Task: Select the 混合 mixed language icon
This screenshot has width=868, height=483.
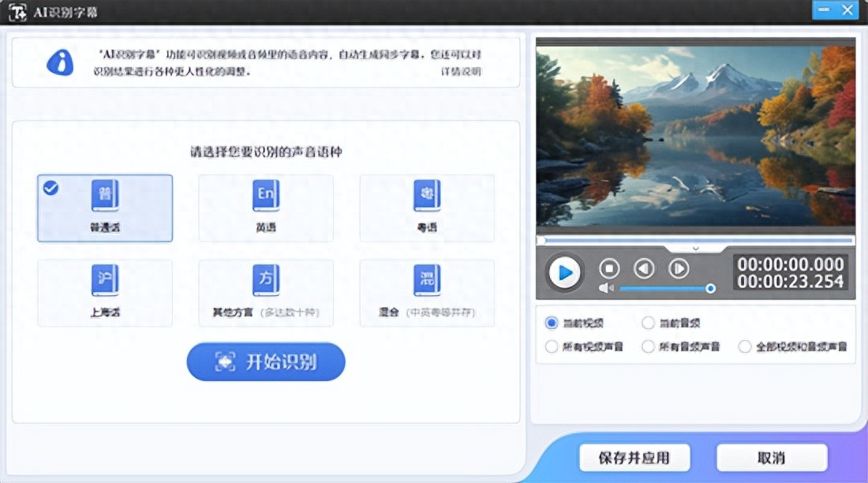Action: click(427, 281)
